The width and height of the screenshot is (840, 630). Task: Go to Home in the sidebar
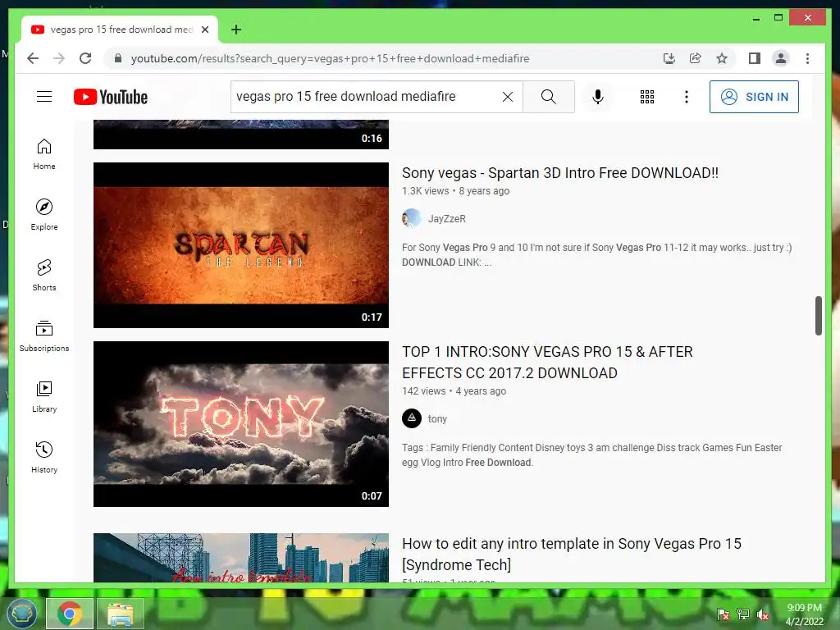(x=44, y=154)
